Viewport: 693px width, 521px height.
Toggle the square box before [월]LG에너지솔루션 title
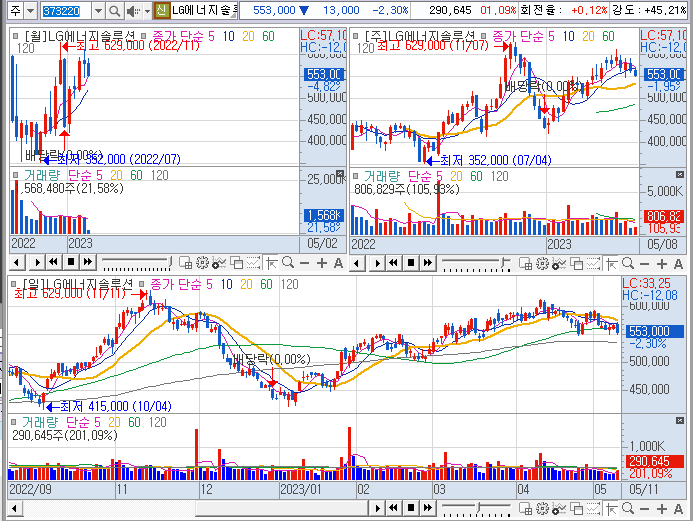coord(16,35)
